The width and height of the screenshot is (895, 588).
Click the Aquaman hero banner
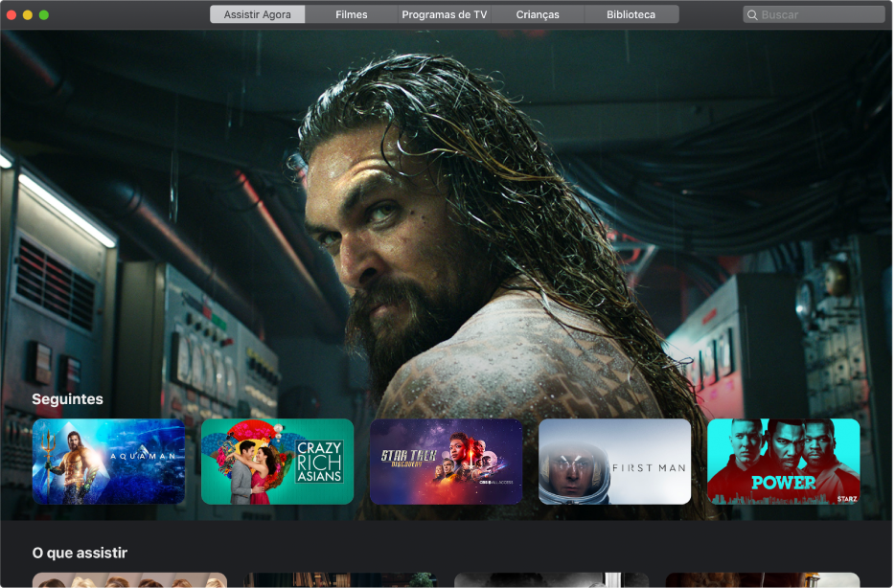click(x=447, y=211)
